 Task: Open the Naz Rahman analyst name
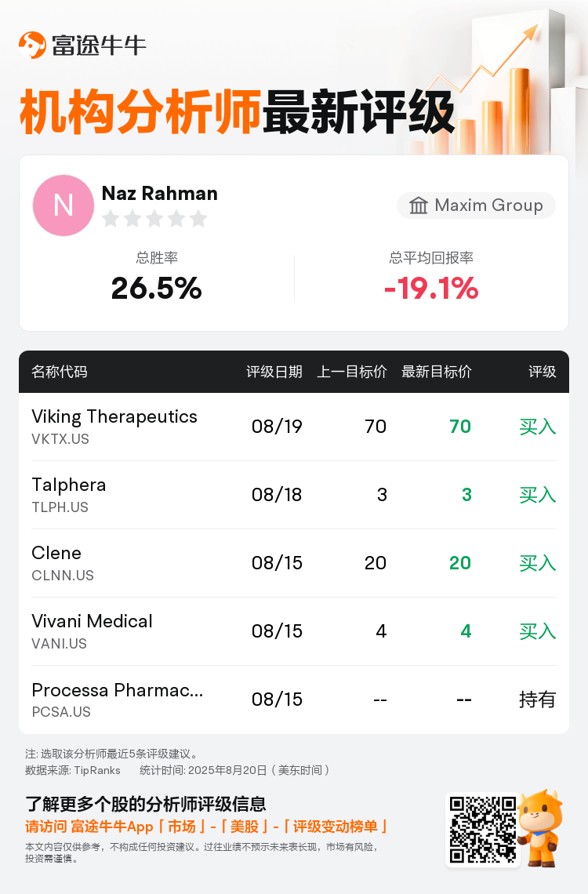pos(159,193)
